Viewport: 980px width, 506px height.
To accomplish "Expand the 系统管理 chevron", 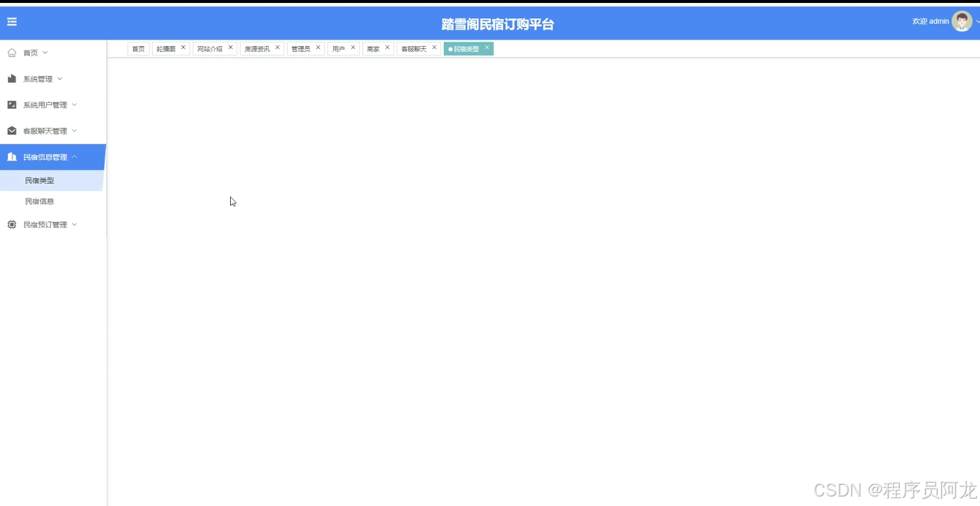I will (60, 79).
